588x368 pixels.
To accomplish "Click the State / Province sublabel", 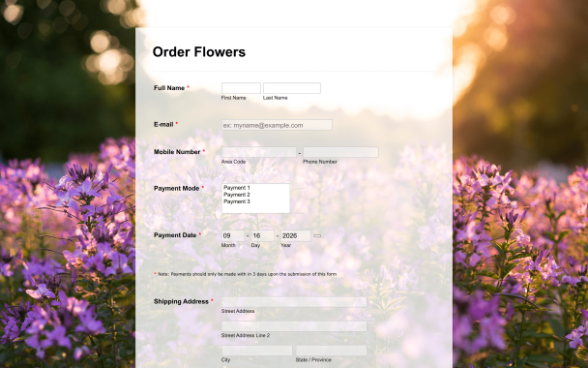I will click(x=313, y=359).
